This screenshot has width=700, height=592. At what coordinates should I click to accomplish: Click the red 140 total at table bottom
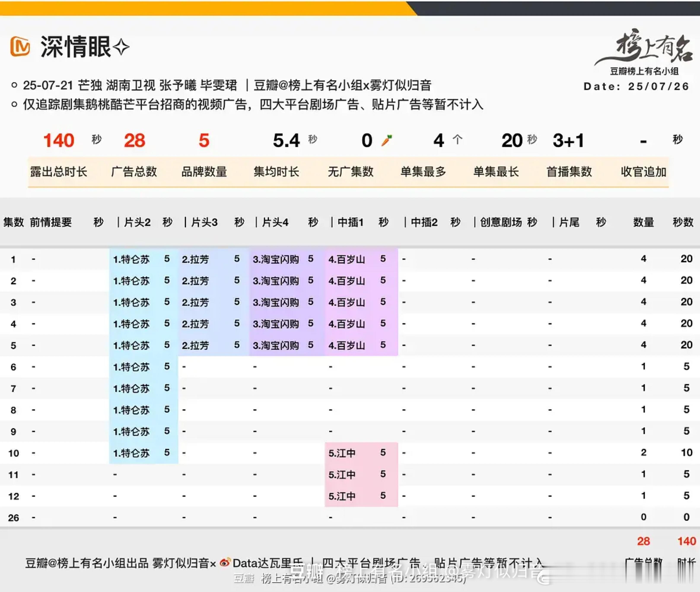tap(687, 541)
